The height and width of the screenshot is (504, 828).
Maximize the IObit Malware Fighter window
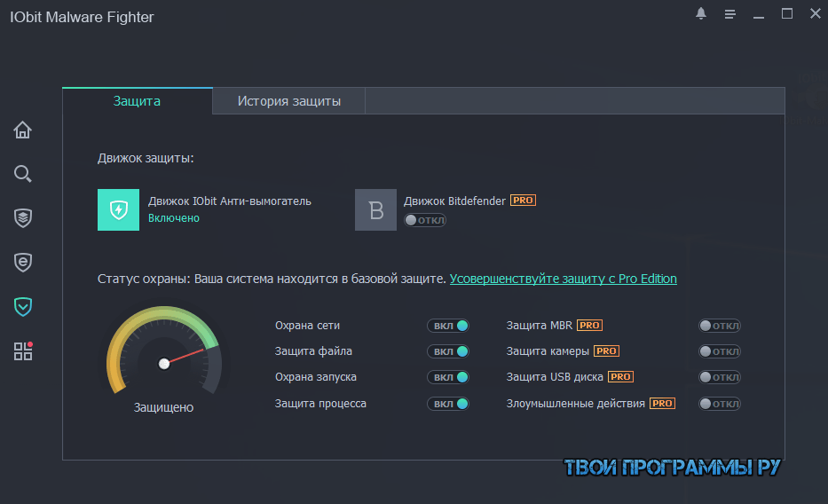coord(787,13)
